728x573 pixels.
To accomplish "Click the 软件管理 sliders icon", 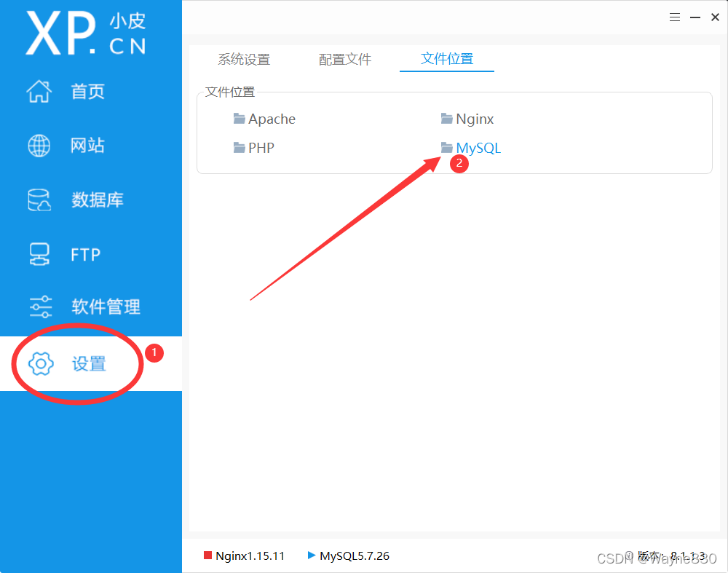I will click(41, 307).
